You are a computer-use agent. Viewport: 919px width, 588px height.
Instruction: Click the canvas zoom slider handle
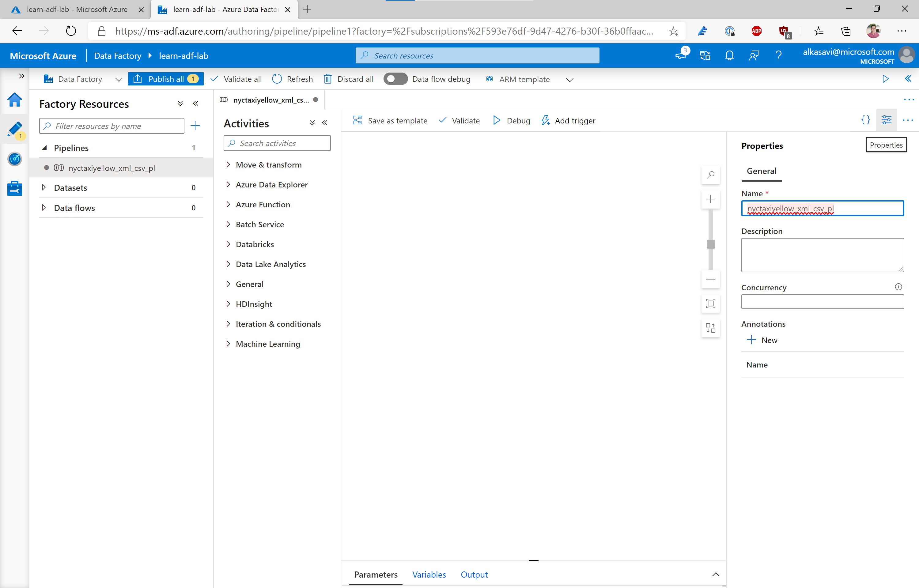[710, 244]
